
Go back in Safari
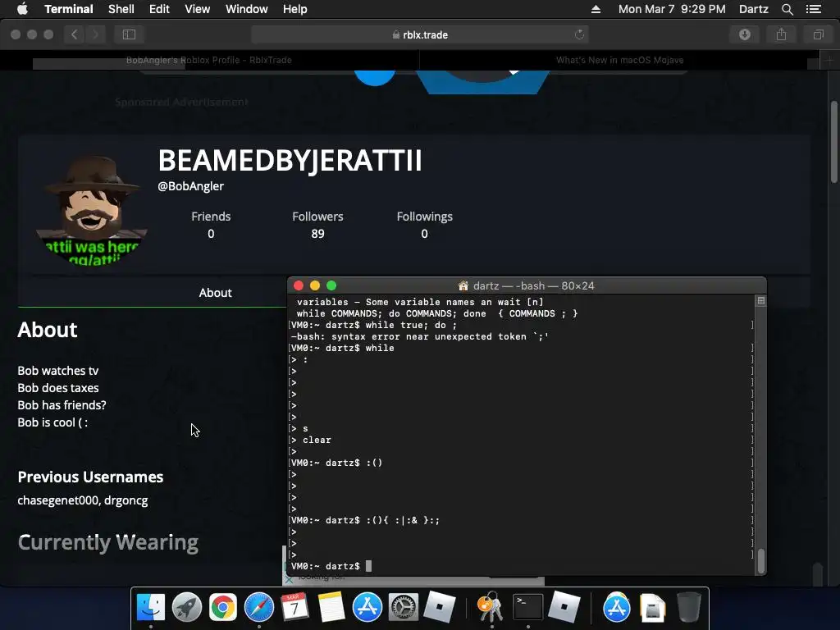pos(74,34)
